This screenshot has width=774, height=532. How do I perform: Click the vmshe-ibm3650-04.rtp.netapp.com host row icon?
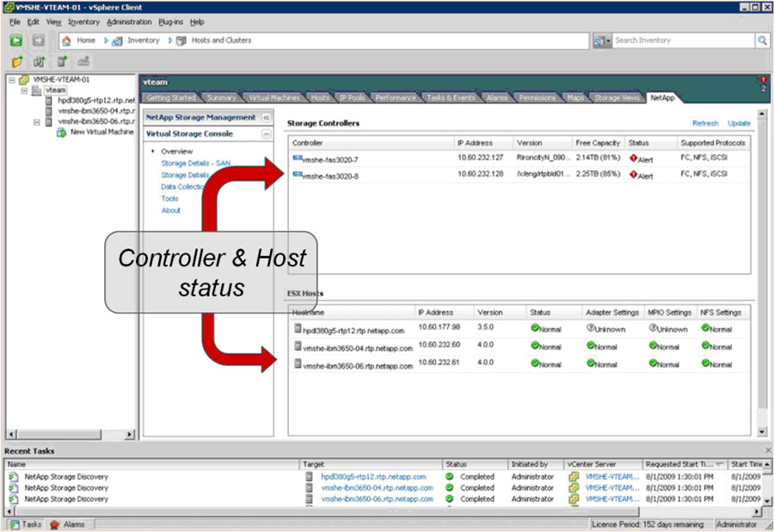(x=298, y=346)
